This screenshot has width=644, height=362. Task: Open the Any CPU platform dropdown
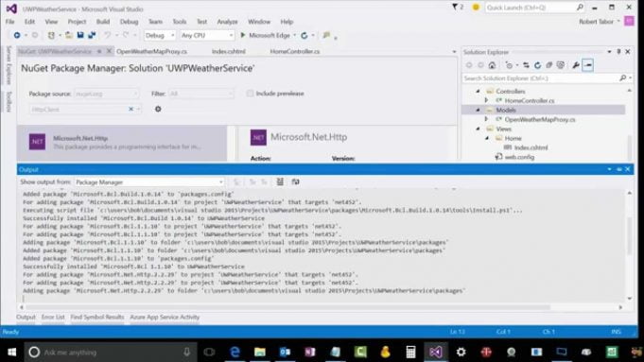[x=206, y=36]
